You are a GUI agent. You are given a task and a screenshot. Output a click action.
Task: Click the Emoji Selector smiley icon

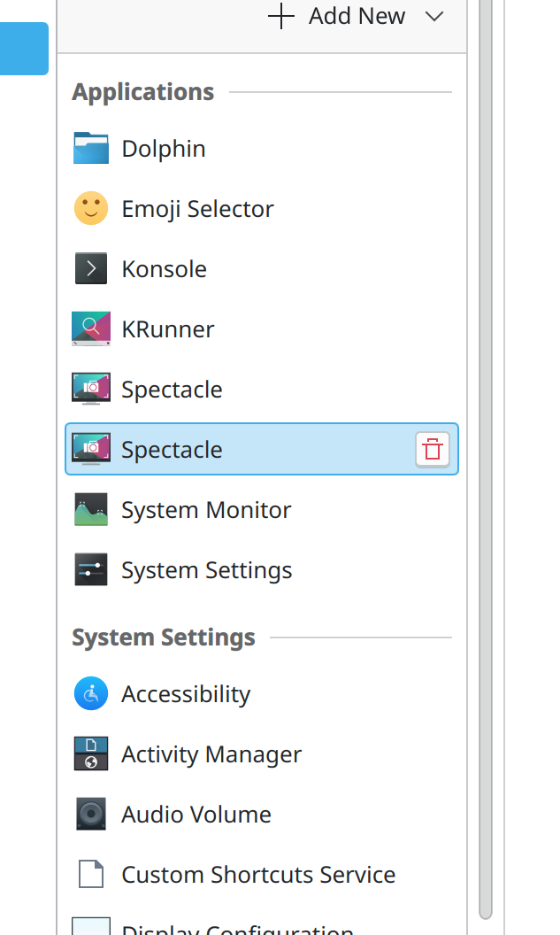pyautogui.click(x=90, y=208)
